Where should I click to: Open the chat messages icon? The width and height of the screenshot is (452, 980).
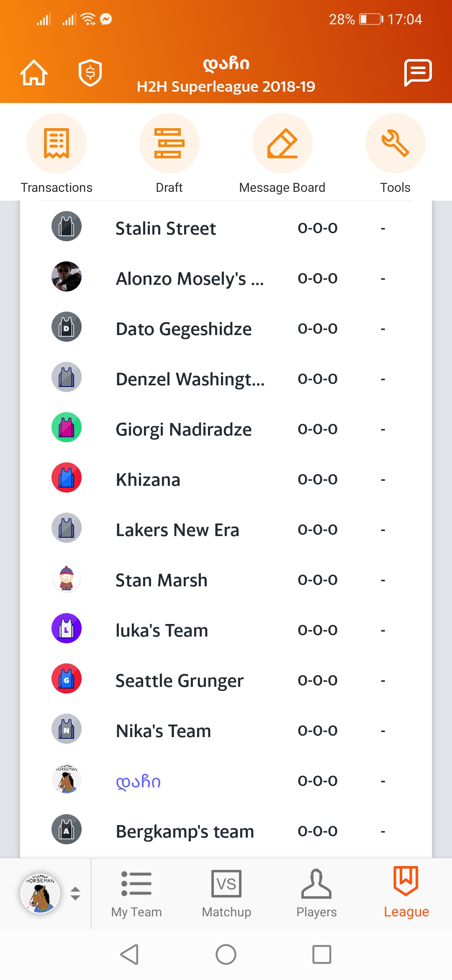pyautogui.click(x=418, y=73)
